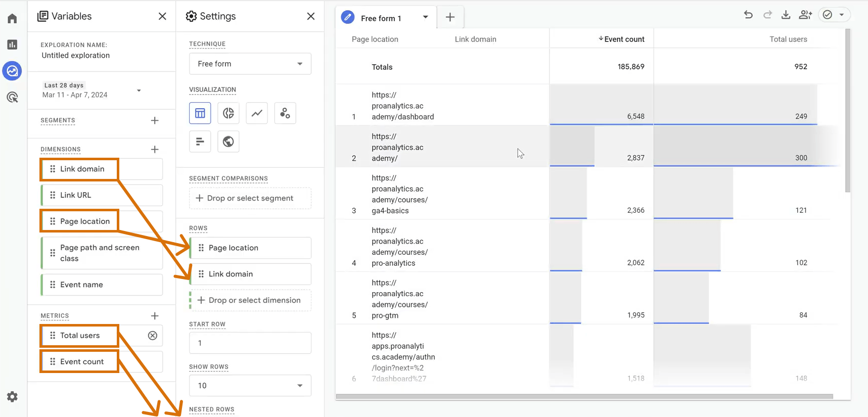Select Page path and screen class dimension

102,253
